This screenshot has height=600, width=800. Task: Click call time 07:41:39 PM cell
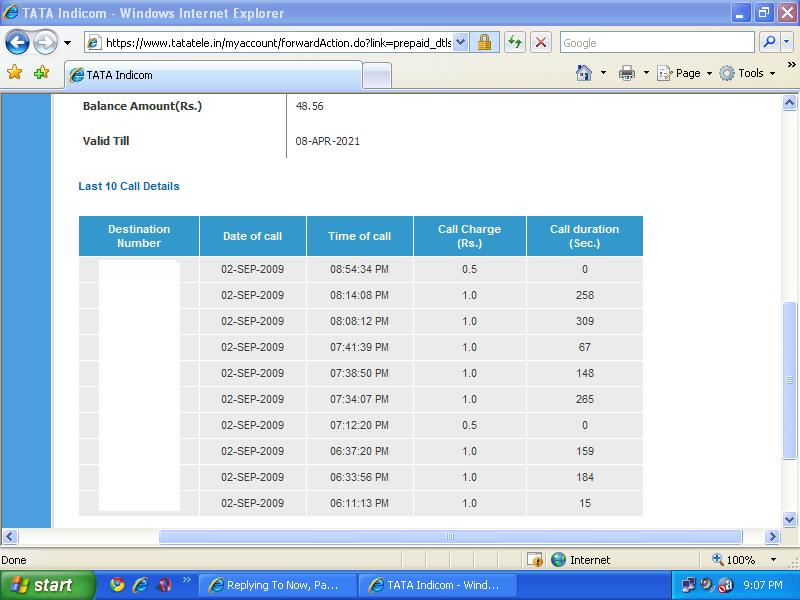pos(359,347)
